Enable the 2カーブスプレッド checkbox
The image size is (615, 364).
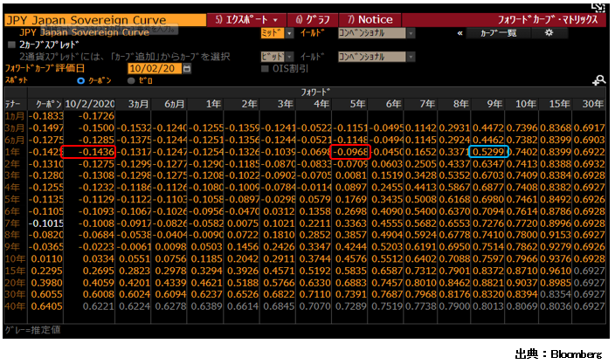tap(11, 45)
